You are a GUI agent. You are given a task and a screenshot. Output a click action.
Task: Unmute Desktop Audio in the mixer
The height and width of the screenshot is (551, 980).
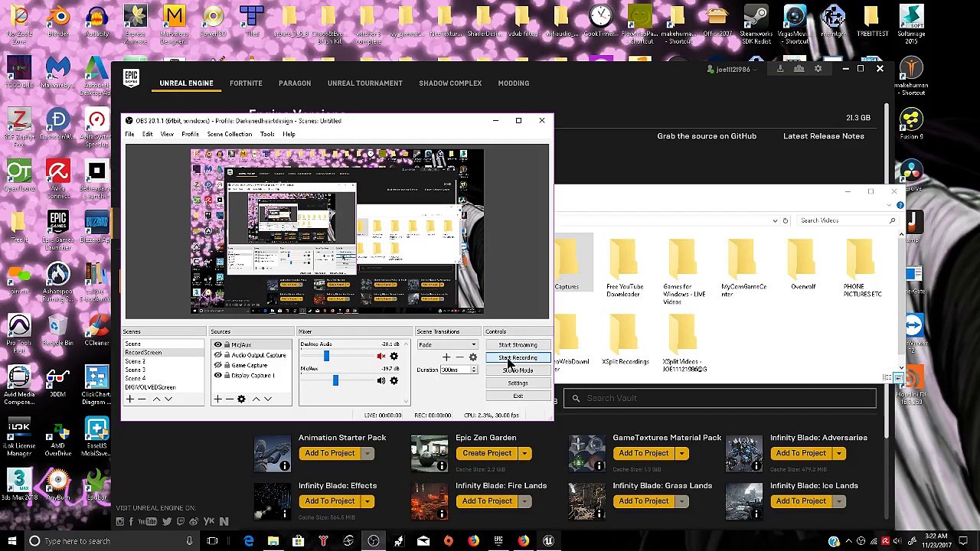coord(381,357)
